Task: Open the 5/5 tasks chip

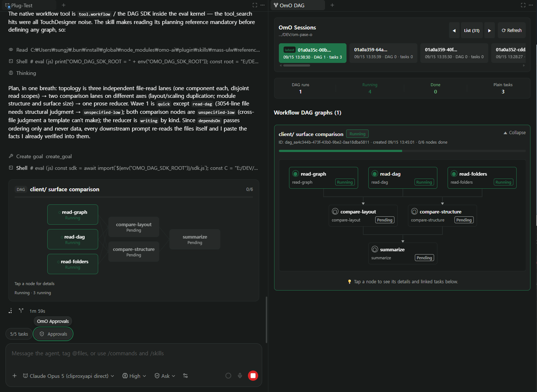Action: [x=19, y=334]
